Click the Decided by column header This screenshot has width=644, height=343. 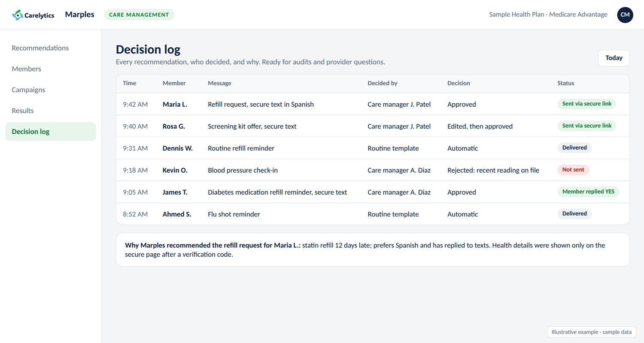click(x=383, y=83)
